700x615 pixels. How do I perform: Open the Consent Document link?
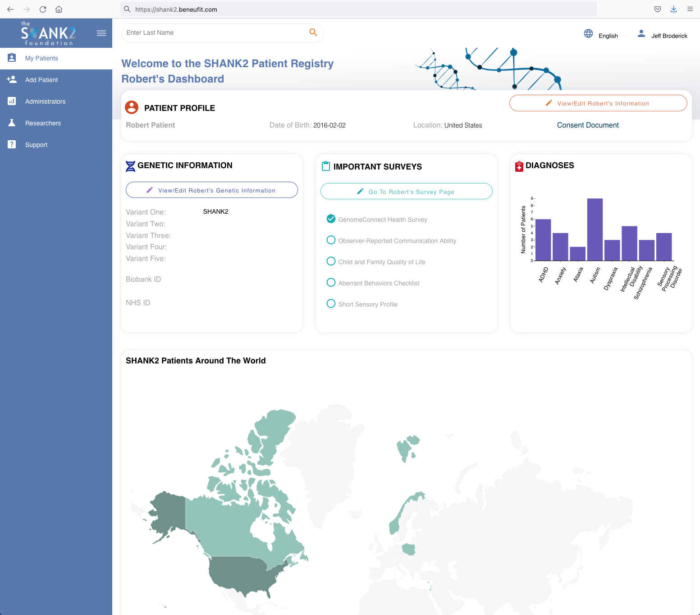[588, 125]
